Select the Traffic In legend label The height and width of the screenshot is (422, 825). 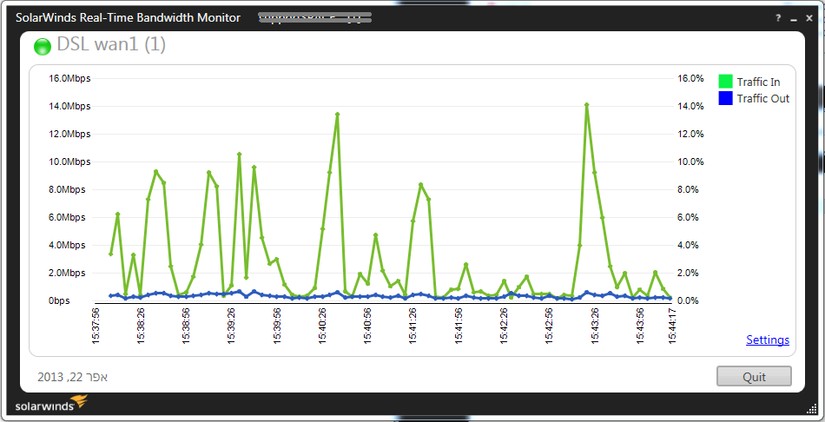(x=758, y=82)
